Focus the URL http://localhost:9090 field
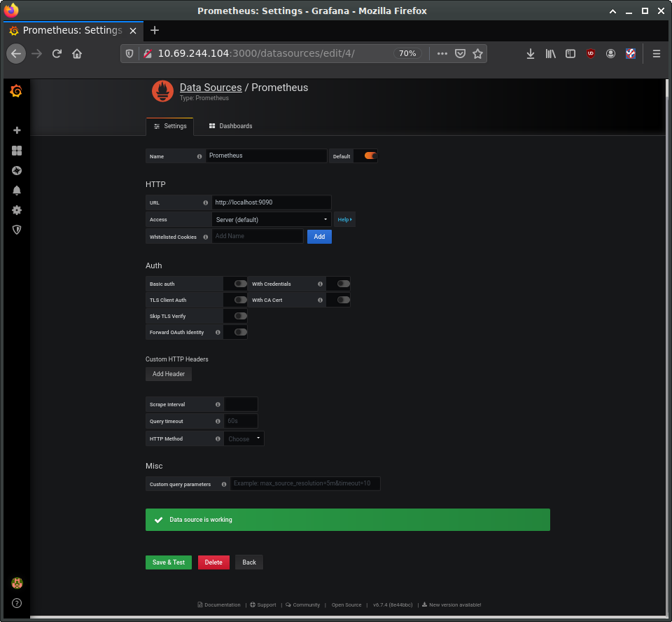The height and width of the screenshot is (622, 672). click(x=272, y=202)
